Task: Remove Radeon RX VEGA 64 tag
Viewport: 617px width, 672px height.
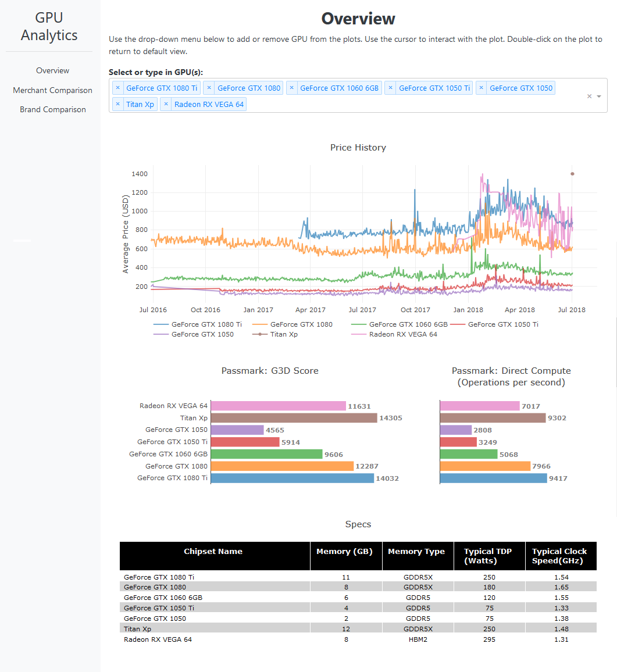Action: tap(166, 104)
